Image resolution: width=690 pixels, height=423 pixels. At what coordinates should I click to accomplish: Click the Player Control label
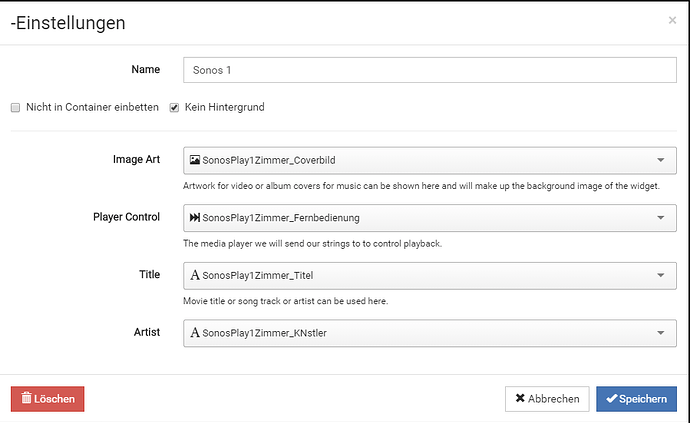pos(126,217)
